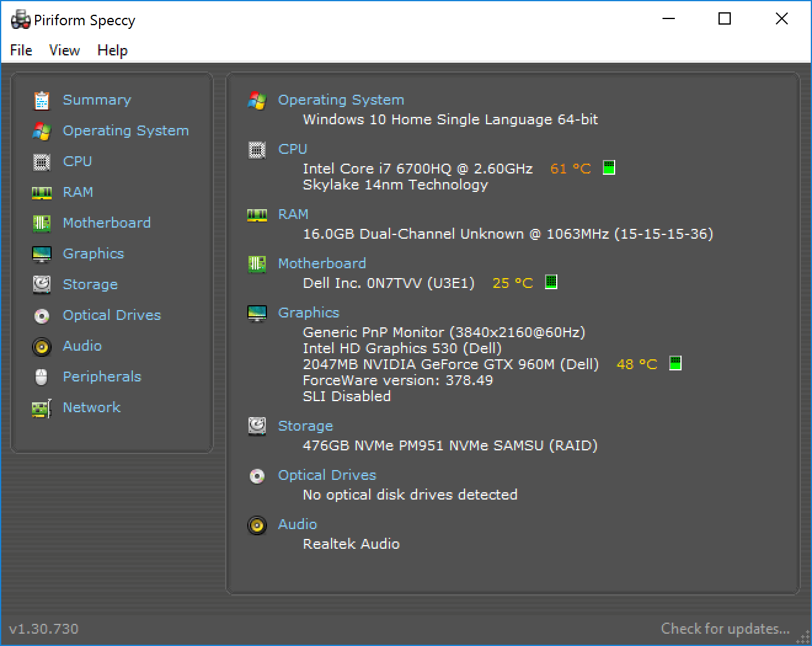812x646 pixels.
Task: Select Motherboard in the sidebar
Action: click(106, 223)
